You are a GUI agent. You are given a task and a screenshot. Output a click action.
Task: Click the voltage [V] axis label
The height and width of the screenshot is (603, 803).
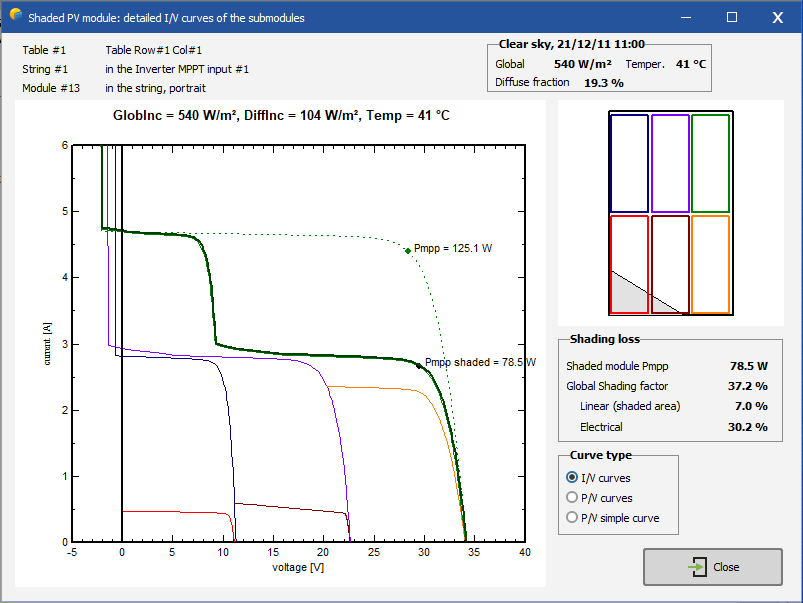click(298, 567)
